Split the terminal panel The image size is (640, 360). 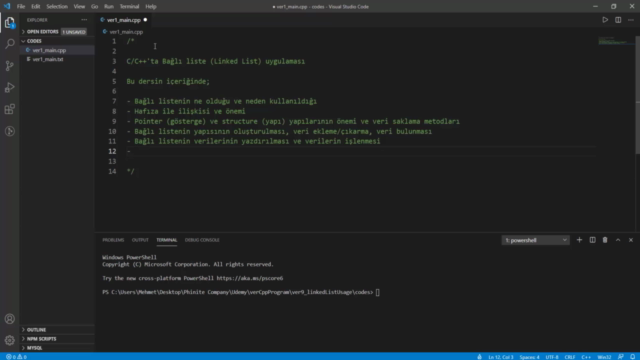pos(592,240)
